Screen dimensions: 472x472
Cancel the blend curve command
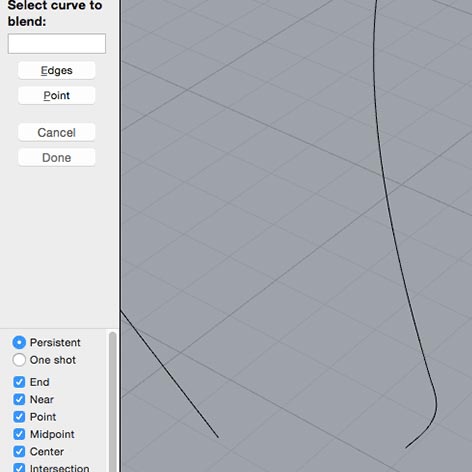(57, 133)
